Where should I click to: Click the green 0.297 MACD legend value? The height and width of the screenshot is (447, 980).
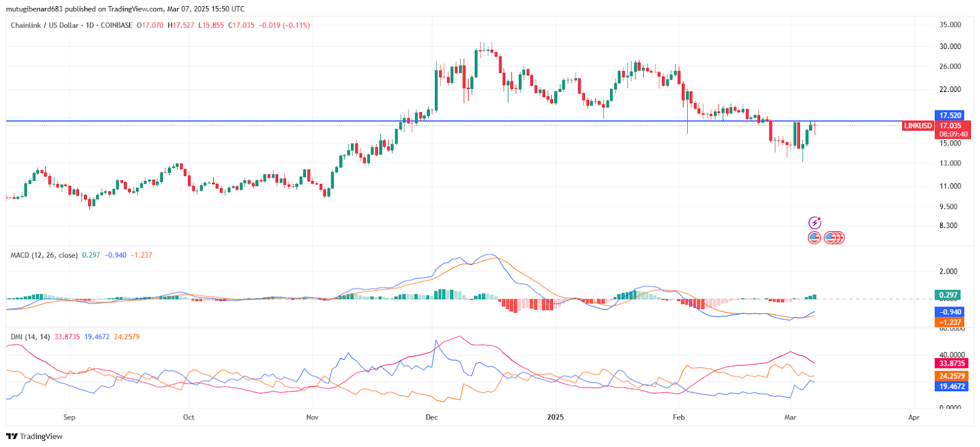point(91,255)
